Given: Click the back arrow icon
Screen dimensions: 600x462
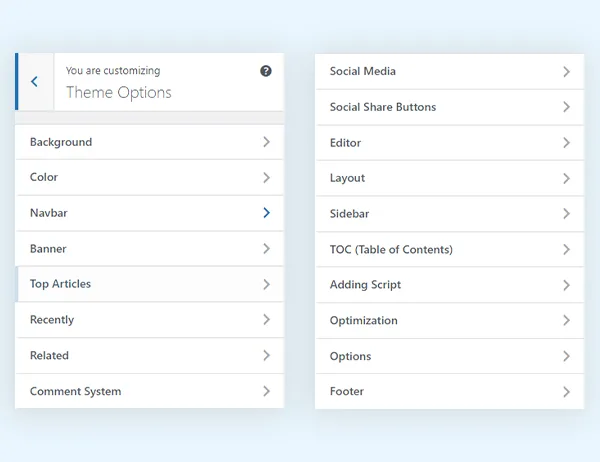Looking at the screenshot, I should (34, 82).
